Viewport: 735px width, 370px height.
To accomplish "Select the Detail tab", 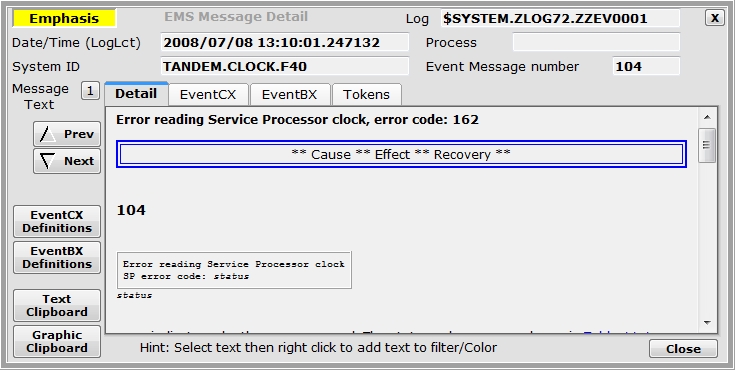I will click(x=136, y=94).
